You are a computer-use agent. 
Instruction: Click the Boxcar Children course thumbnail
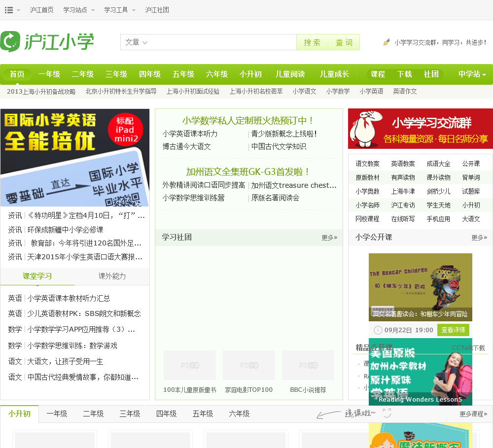coord(421,287)
